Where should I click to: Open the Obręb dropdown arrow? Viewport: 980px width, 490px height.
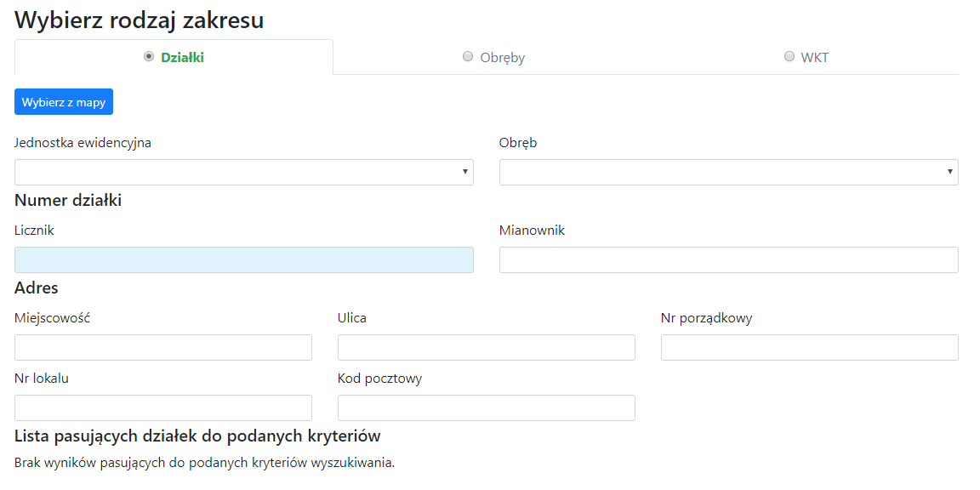[951, 172]
